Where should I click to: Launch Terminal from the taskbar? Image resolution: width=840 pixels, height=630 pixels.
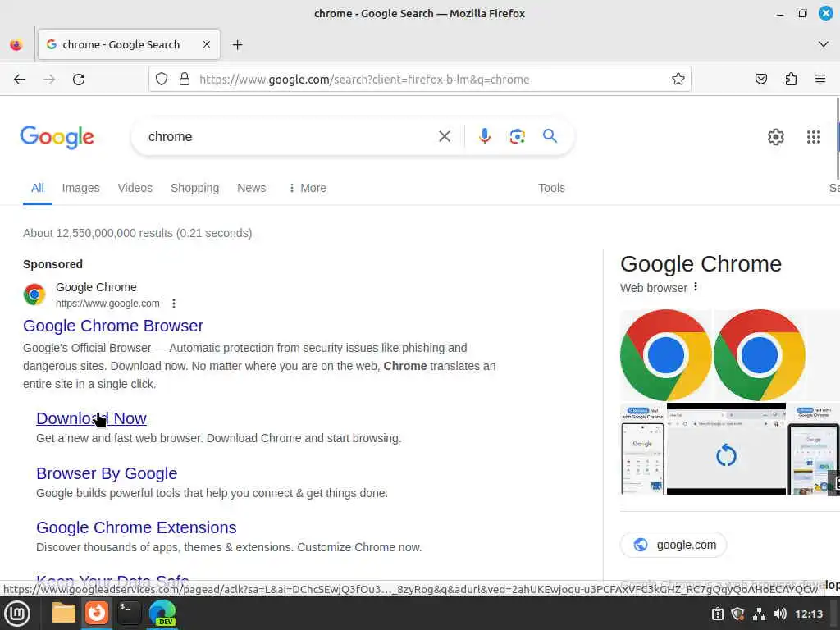coord(129,613)
